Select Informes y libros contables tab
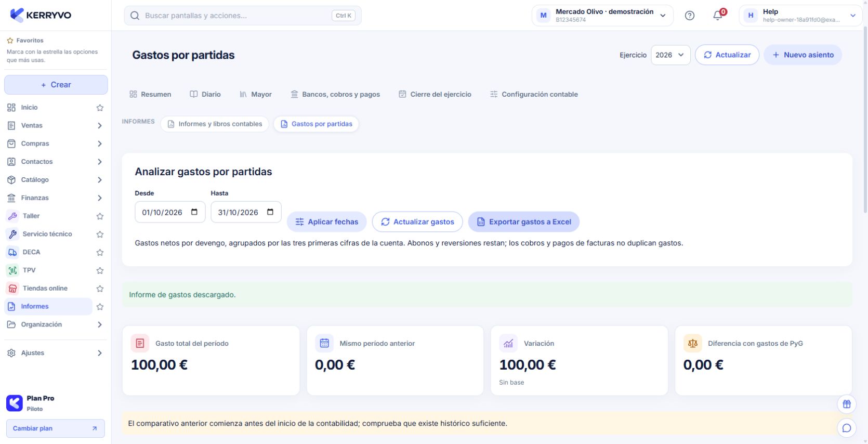This screenshot has width=868, height=444. pyautogui.click(x=215, y=124)
